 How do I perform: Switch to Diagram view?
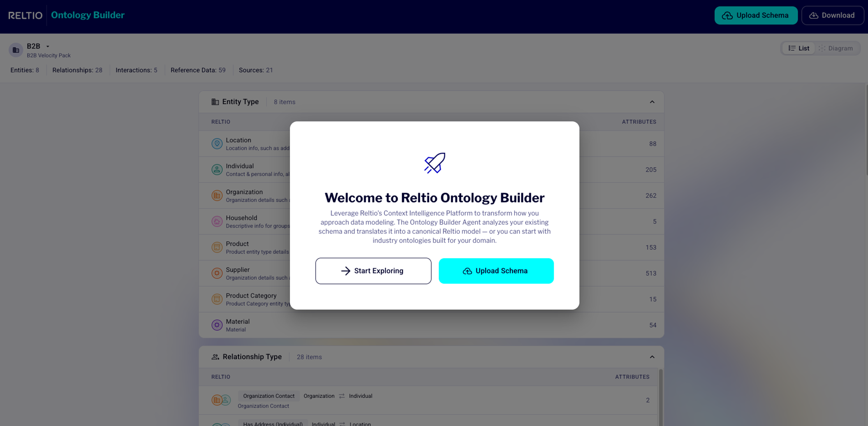[x=836, y=48]
